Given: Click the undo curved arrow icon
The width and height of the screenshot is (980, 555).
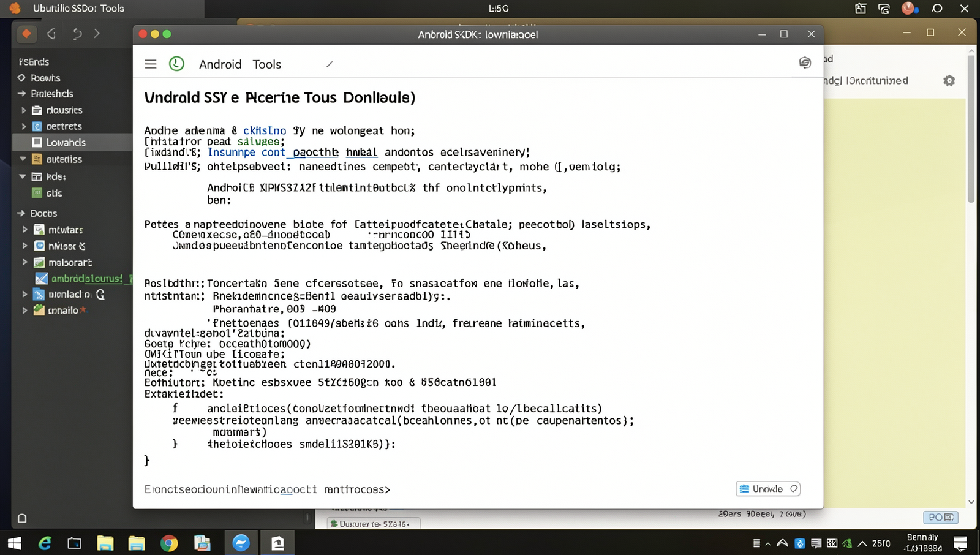Looking at the screenshot, I should pyautogui.click(x=77, y=34).
